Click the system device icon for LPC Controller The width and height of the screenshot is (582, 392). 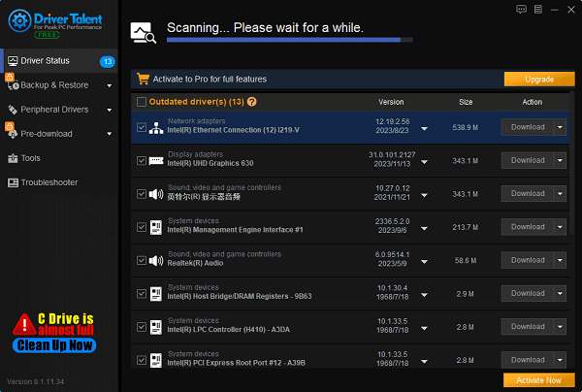(x=156, y=327)
